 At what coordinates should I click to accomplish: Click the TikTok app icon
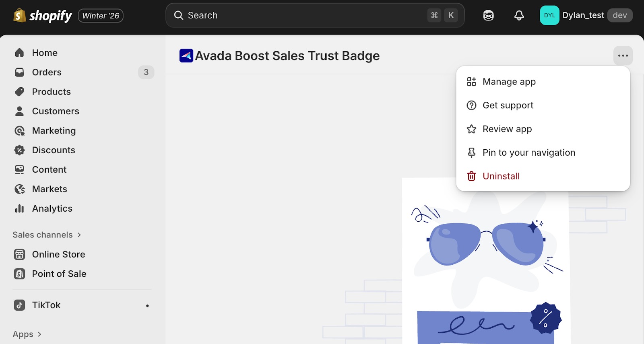tap(19, 305)
